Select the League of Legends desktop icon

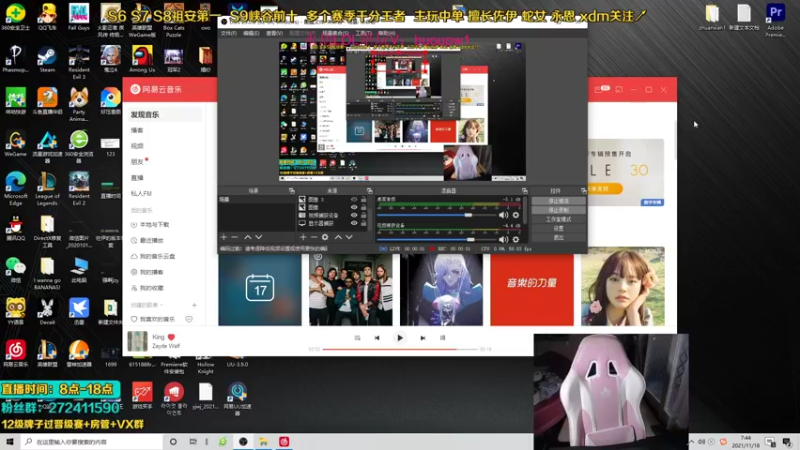(x=47, y=189)
